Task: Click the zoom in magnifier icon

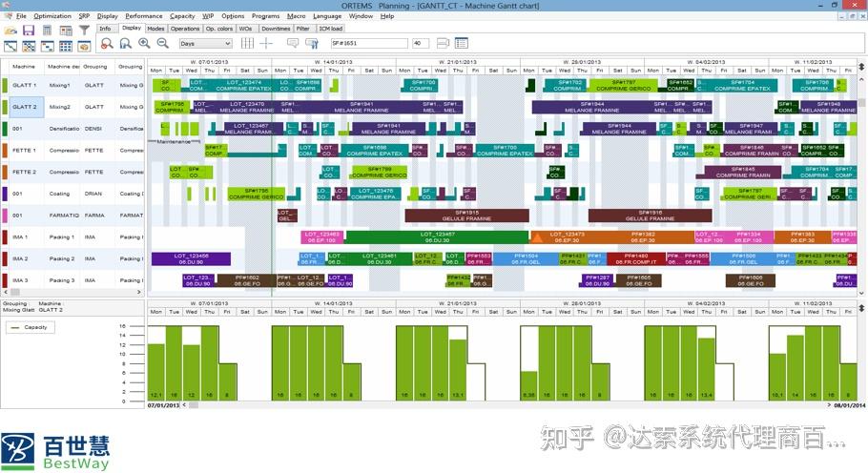Action: 144,43
